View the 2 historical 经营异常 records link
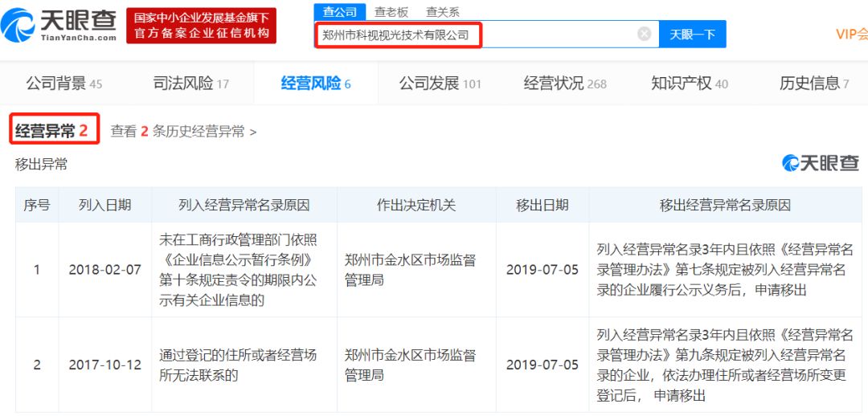Image resolution: width=868 pixels, height=416 pixels. pyautogui.click(x=183, y=132)
